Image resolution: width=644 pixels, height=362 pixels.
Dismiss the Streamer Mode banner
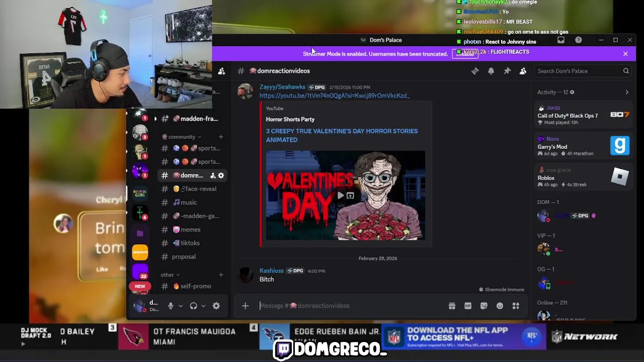625,54
